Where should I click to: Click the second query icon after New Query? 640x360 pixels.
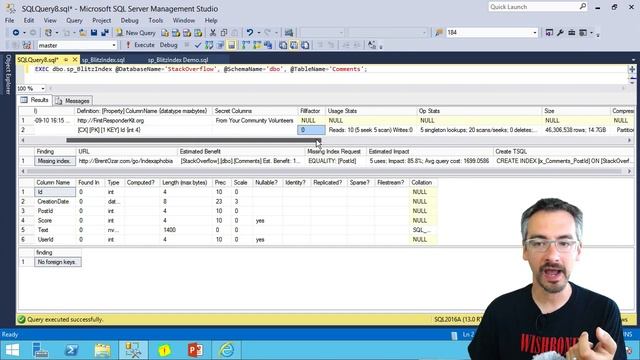point(176,32)
